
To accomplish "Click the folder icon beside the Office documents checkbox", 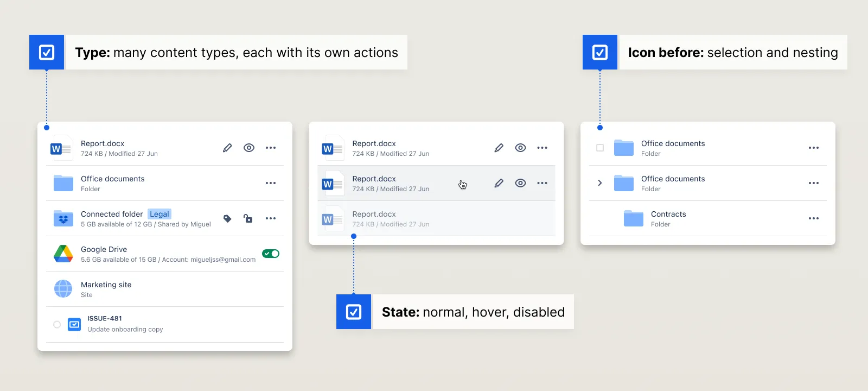I will (x=624, y=148).
